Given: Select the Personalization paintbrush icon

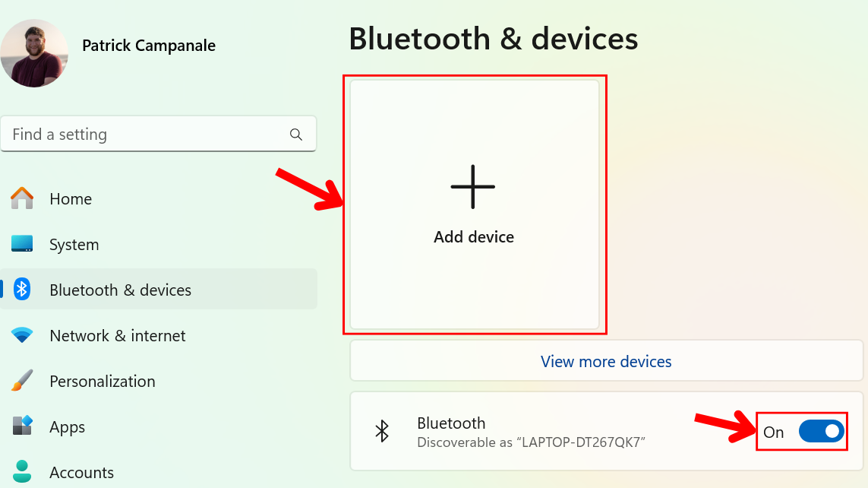Looking at the screenshot, I should (x=21, y=381).
